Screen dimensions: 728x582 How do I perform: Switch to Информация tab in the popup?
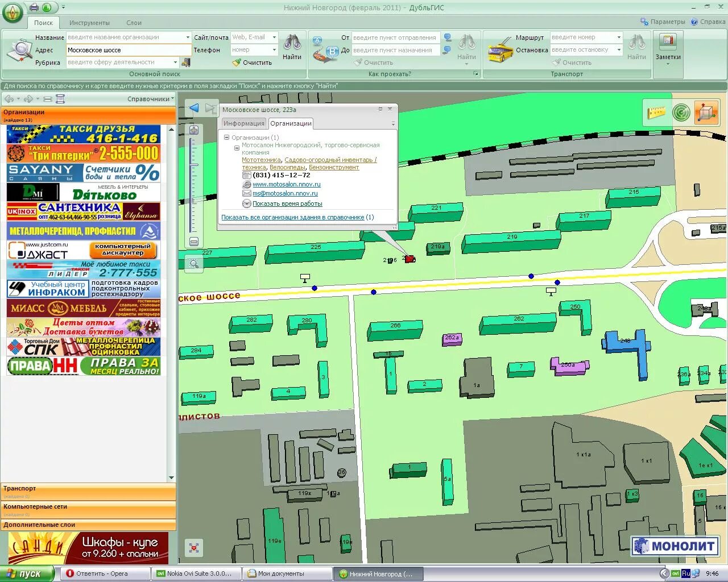(243, 123)
